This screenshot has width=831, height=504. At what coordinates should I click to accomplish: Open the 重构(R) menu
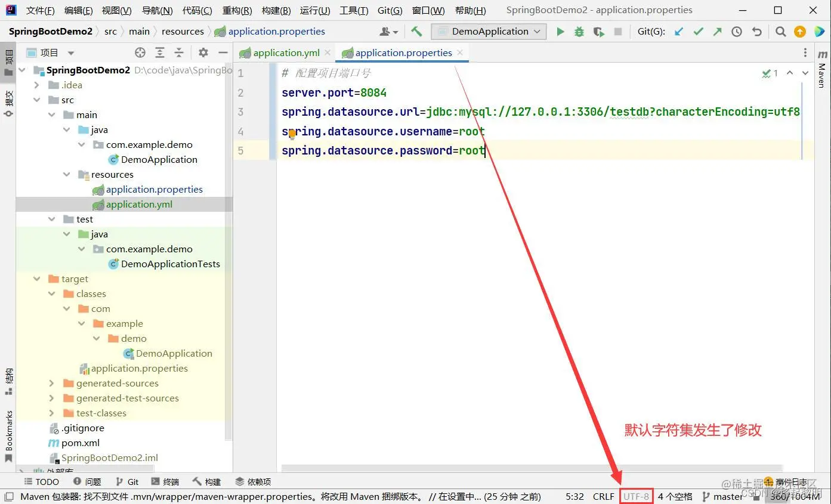tap(237, 10)
